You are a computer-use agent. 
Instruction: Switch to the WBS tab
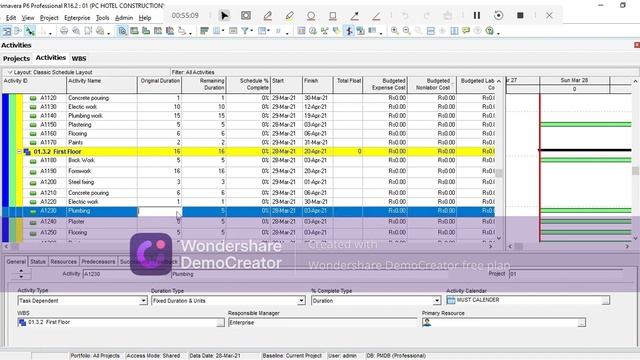(79, 58)
